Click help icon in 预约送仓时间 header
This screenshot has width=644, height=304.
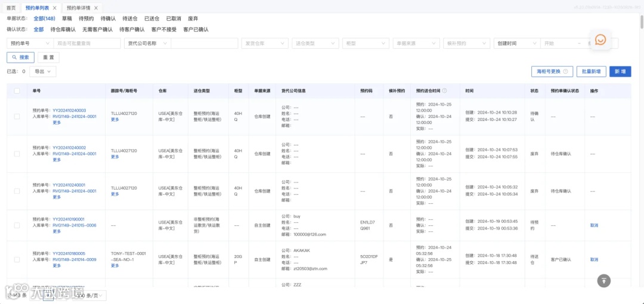click(444, 91)
